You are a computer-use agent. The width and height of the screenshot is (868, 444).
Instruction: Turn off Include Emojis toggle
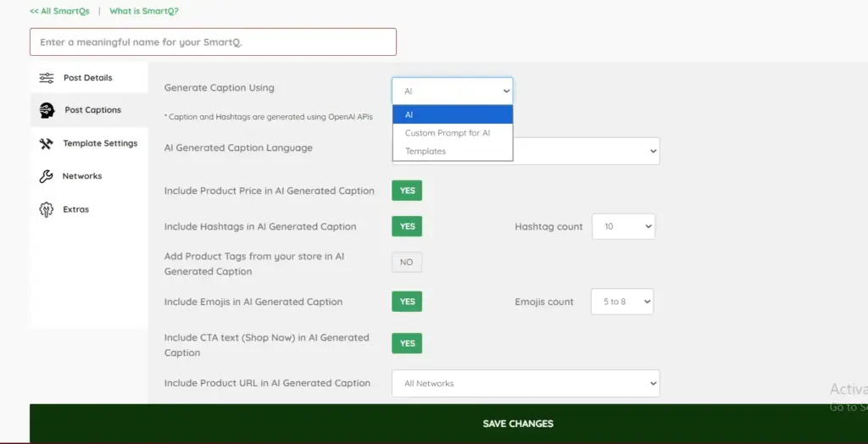click(407, 302)
